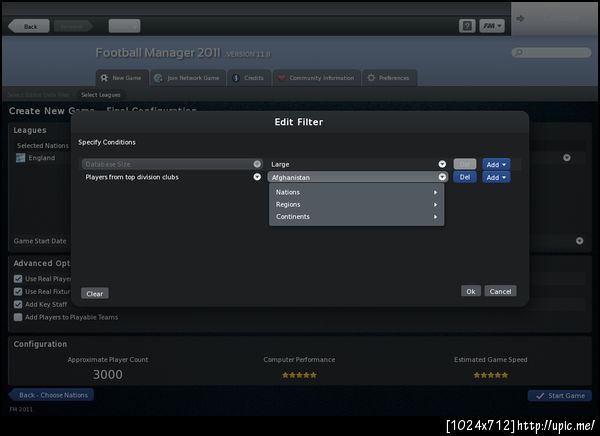The height and width of the screenshot is (436, 600).
Task: Expand the Regions submenu
Action: 356,204
